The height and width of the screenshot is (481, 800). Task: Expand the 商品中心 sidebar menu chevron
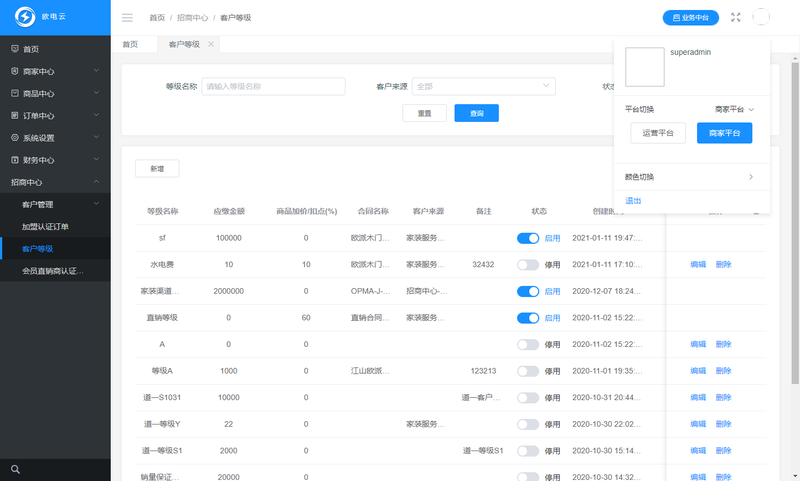click(96, 93)
